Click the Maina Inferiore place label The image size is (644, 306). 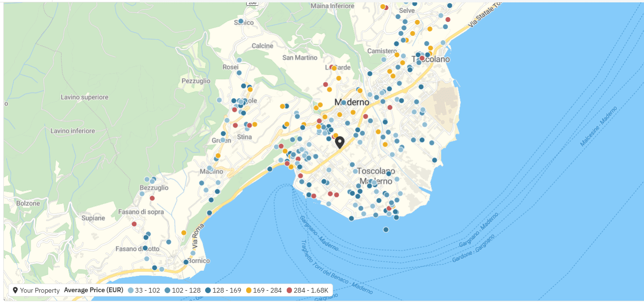[x=332, y=6]
